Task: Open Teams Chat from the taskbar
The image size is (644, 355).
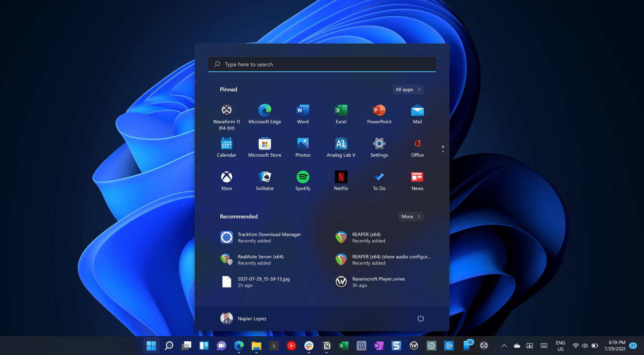Action: pyautogui.click(x=221, y=346)
